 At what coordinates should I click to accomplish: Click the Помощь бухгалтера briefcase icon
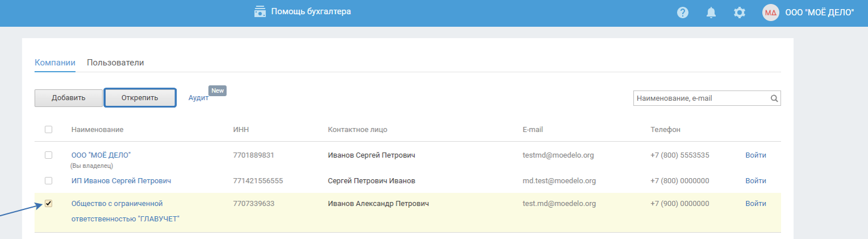[260, 11]
